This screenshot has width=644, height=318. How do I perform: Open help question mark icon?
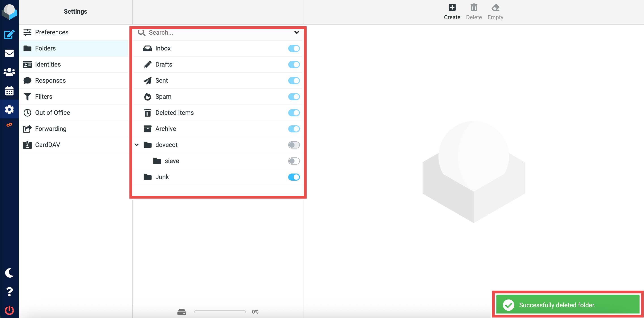coord(9,292)
